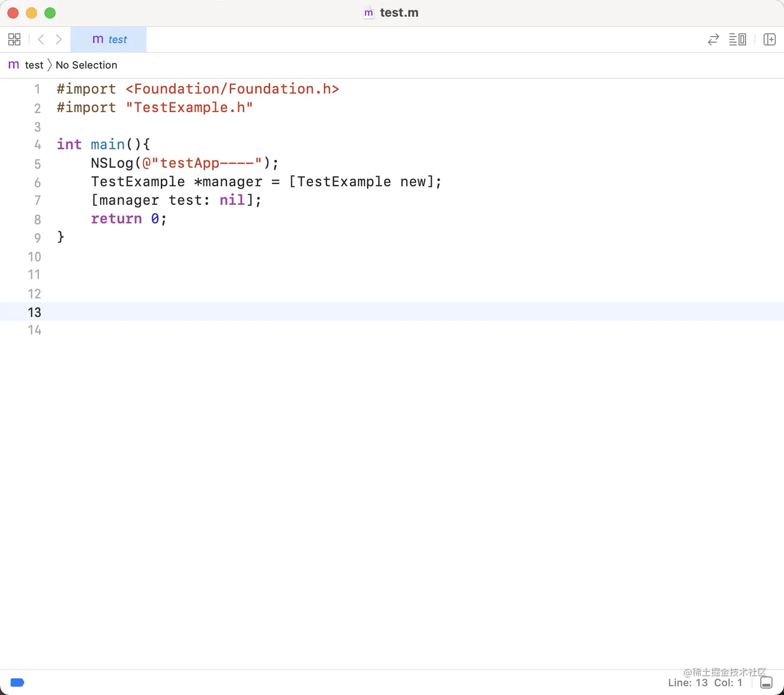Open the editor options lines icon
The image size is (784, 695).
click(x=737, y=39)
